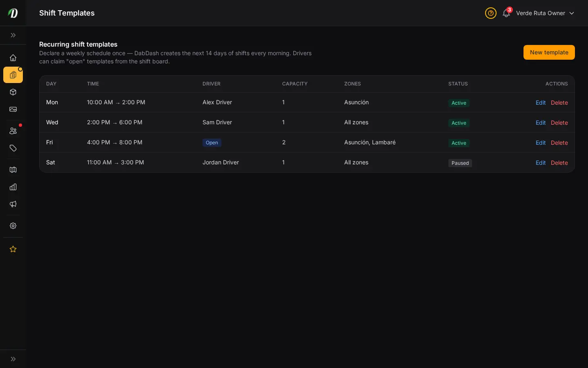Delete the Sat shift template
This screenshot has height=368, width=588.
(559, 163)
